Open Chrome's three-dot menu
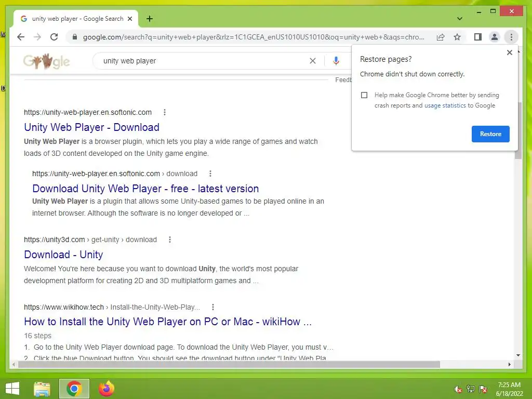The width and height of the screenshot is (532, 399). coord(511,37)
